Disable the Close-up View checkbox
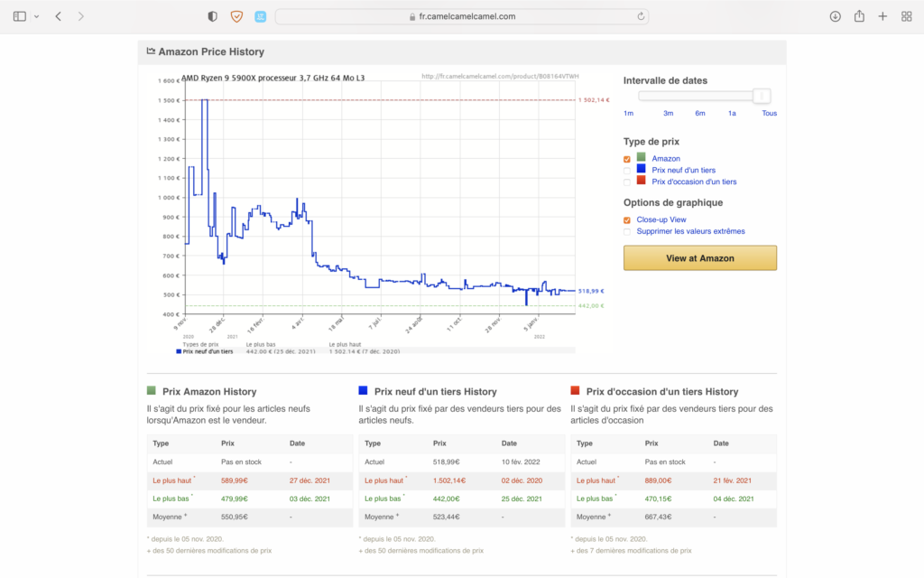The image size is (924, 578). 627,220
